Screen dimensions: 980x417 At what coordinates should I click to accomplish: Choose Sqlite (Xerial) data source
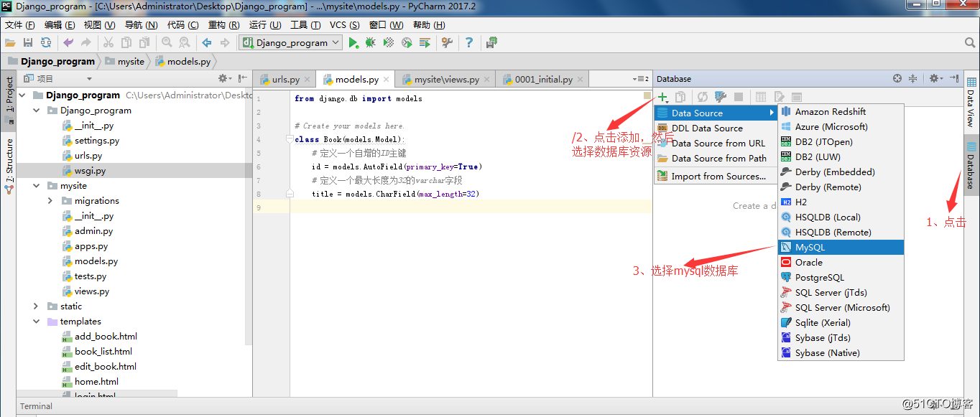pos(841,322)
